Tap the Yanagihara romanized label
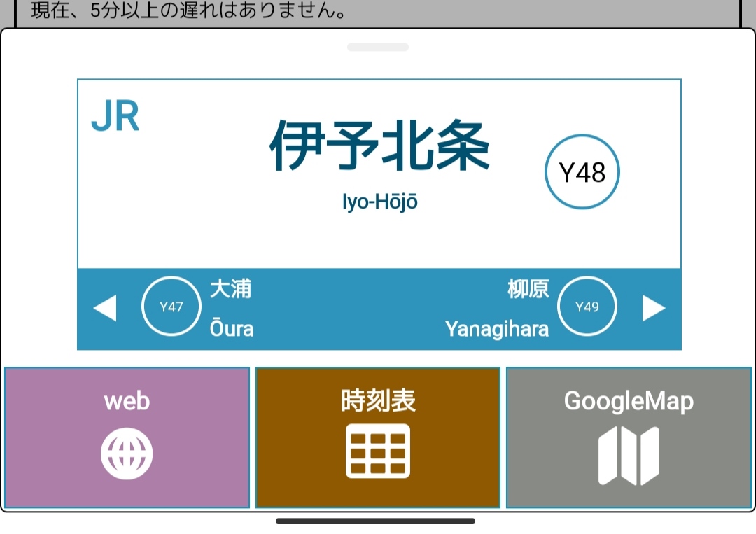Image resolution: width=756 pixels, height=534 pixels. [497, 328]
